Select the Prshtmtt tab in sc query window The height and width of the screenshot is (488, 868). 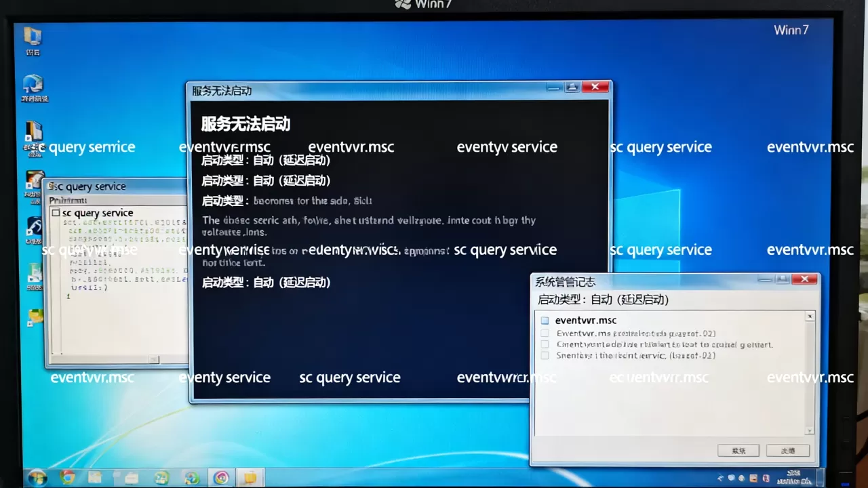tap(68, 201)
